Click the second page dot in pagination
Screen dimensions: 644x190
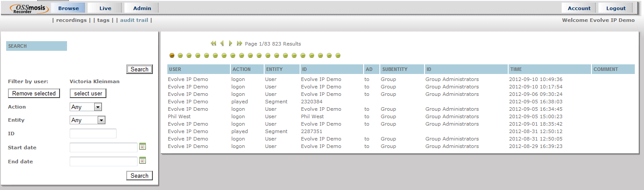point(180,56)
